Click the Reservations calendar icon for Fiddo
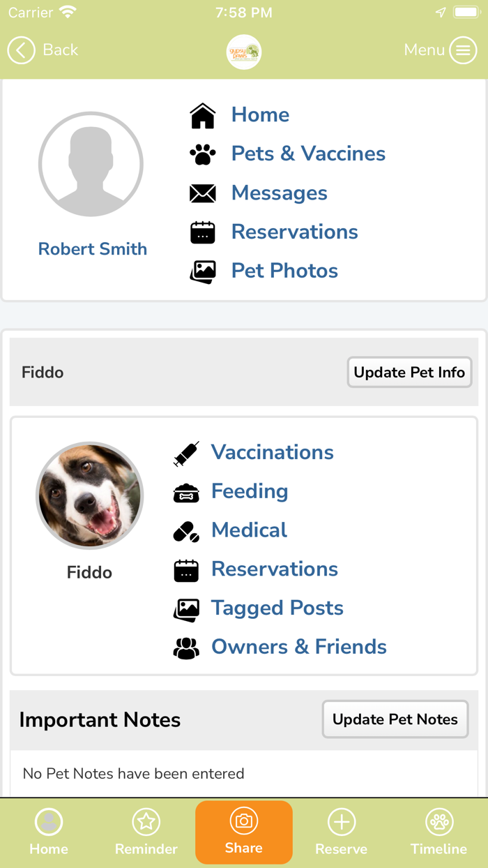Screen dimensions: 488x868 coord(185,569)
